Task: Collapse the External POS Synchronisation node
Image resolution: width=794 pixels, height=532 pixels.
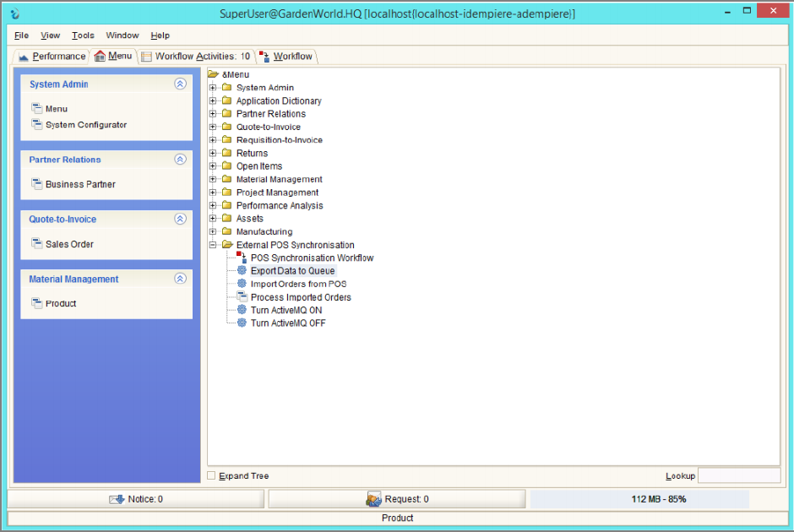Action: pos(213,245)
